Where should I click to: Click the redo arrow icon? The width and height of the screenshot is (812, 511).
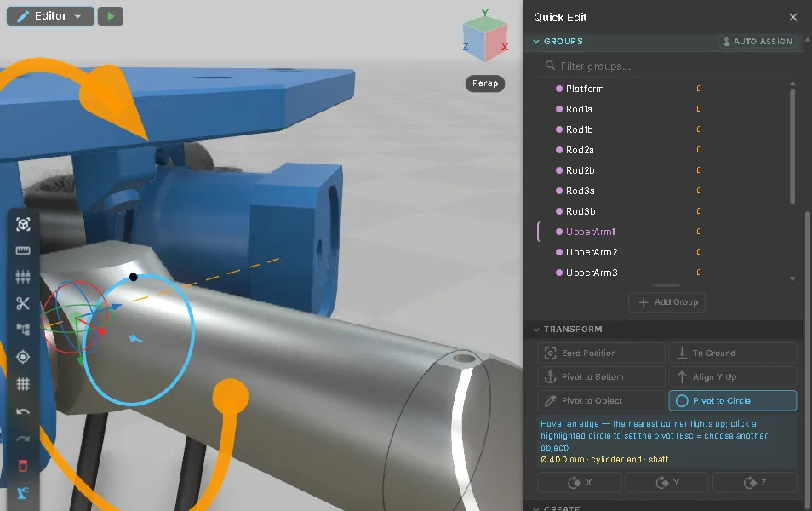click(x=23, y=439)
